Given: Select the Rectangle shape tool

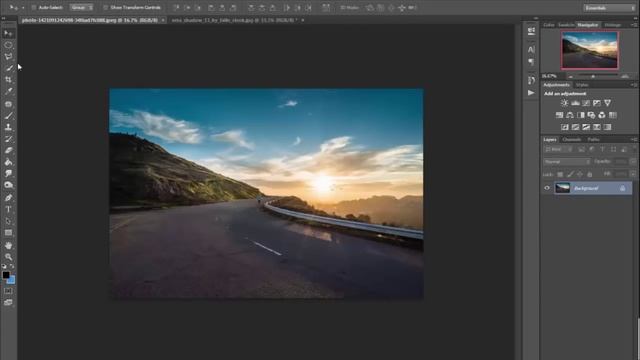Looking at the screenshot, I should point(8,233).
